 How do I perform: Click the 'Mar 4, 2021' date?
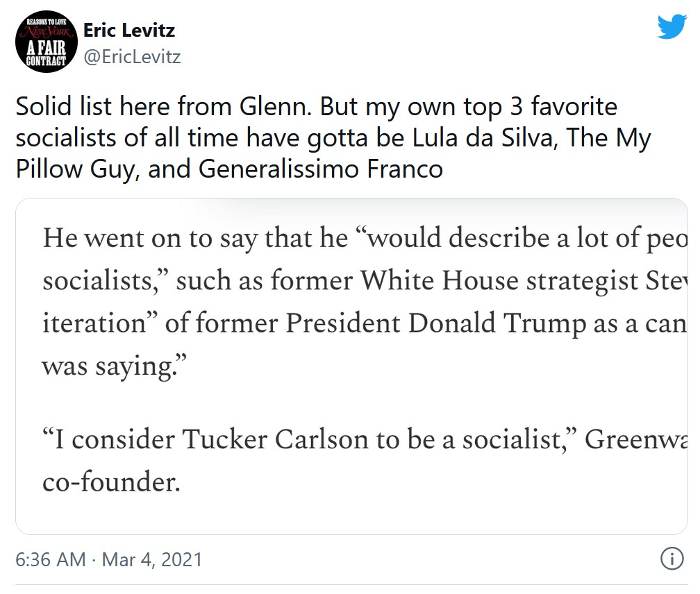pos(152,560)
